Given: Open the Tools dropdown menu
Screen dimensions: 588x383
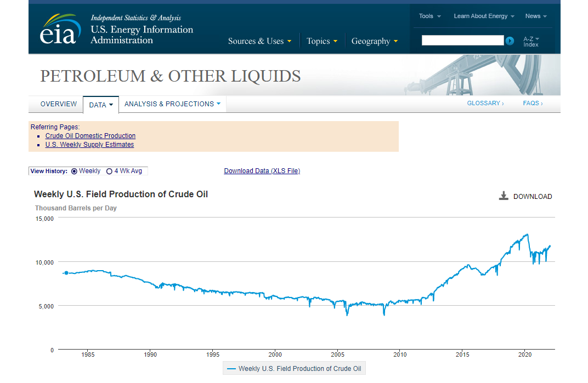Looking at the screenshot, I should click(429, 16).
